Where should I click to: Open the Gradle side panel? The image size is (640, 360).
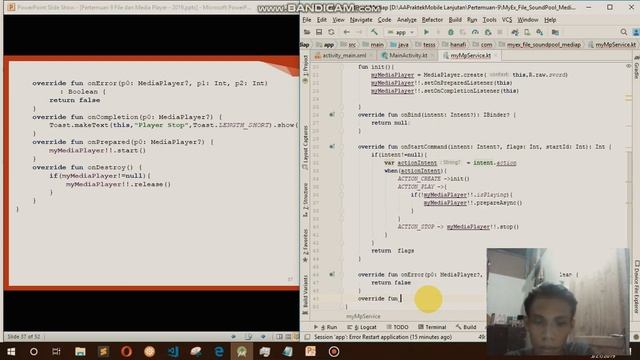coord(636,68)
